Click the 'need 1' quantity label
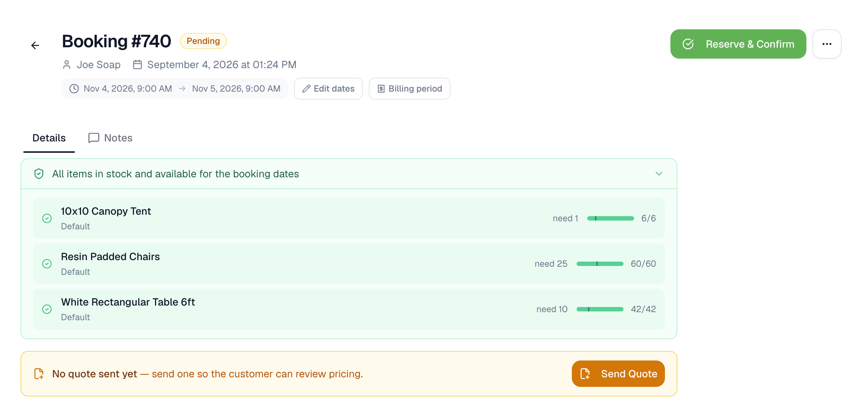 click(566, 218)
